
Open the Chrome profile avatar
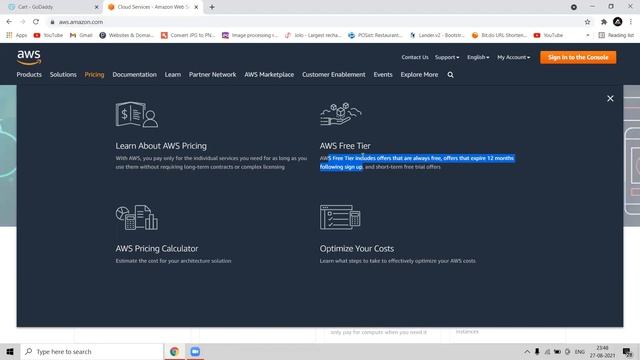618,22
